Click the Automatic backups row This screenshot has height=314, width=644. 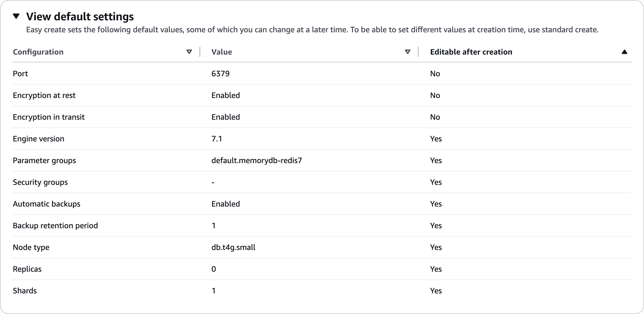pos(46,204)
